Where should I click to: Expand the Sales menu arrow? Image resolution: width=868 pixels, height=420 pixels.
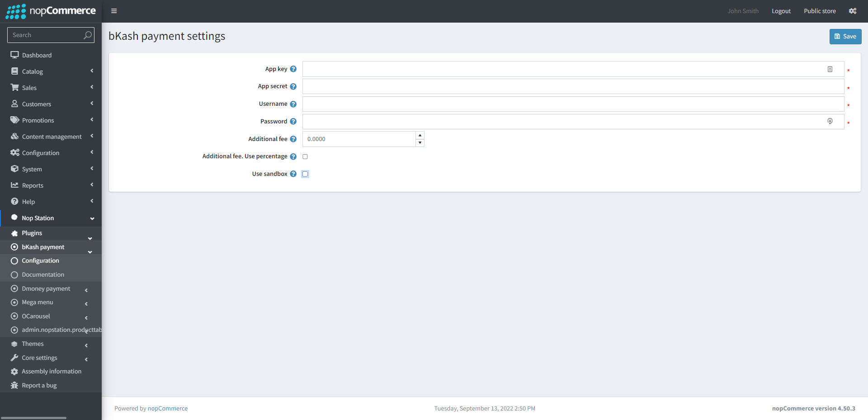click(x=92, y=87)
